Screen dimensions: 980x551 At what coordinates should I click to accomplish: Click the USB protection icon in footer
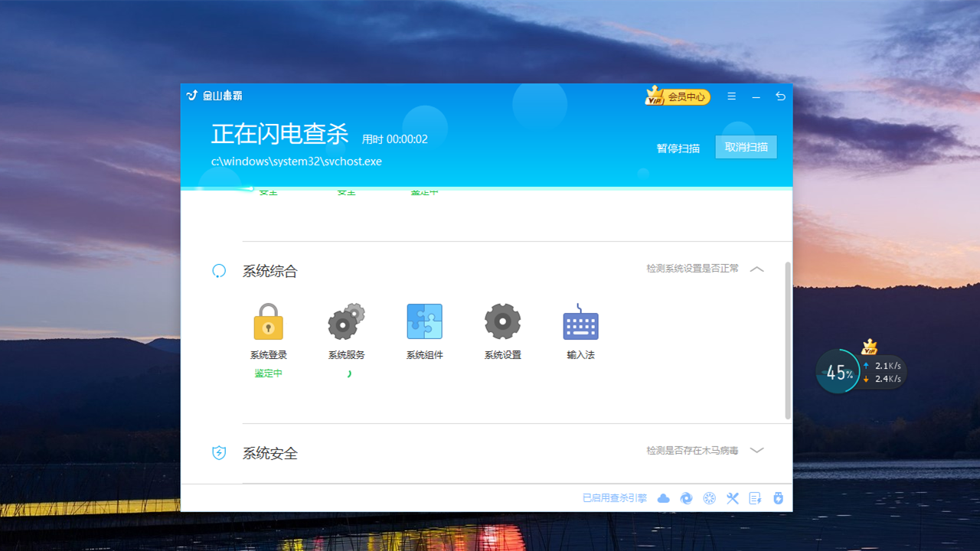click(779, 498)
